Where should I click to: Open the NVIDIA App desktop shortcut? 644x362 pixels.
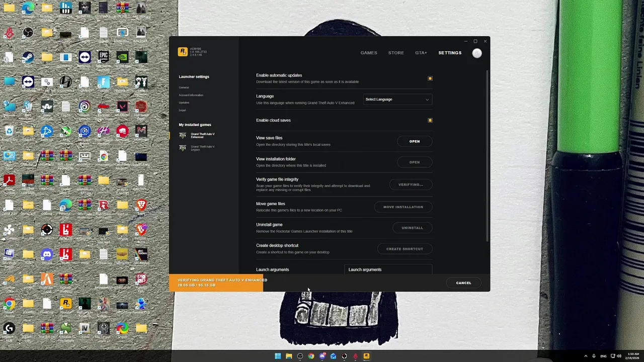coord(122,59)
